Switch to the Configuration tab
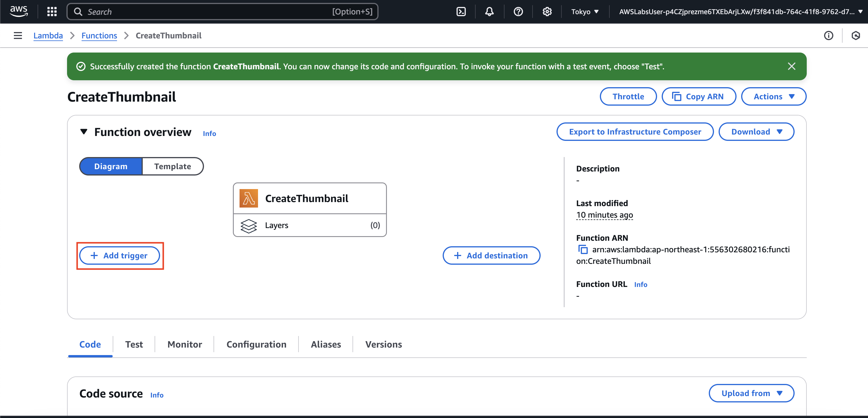 (x=256, y=344)
